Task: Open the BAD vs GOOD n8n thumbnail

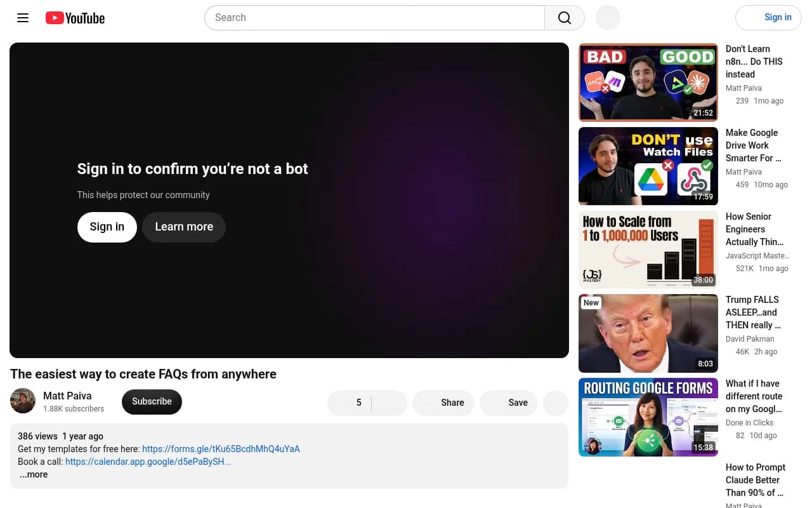Action: pos(648,83)
